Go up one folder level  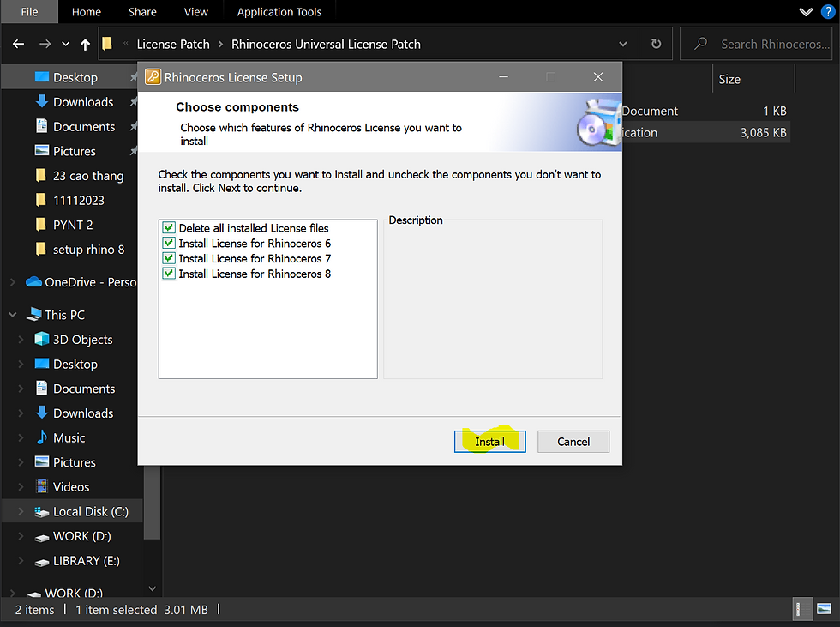pyautogui.click(x=85, y=45)
